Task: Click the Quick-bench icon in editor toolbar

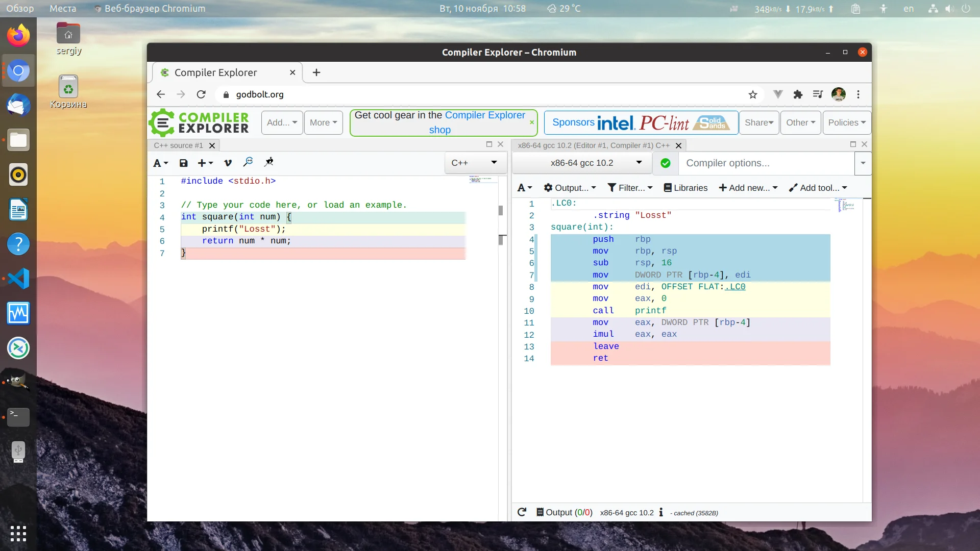Action: [268, 162]
